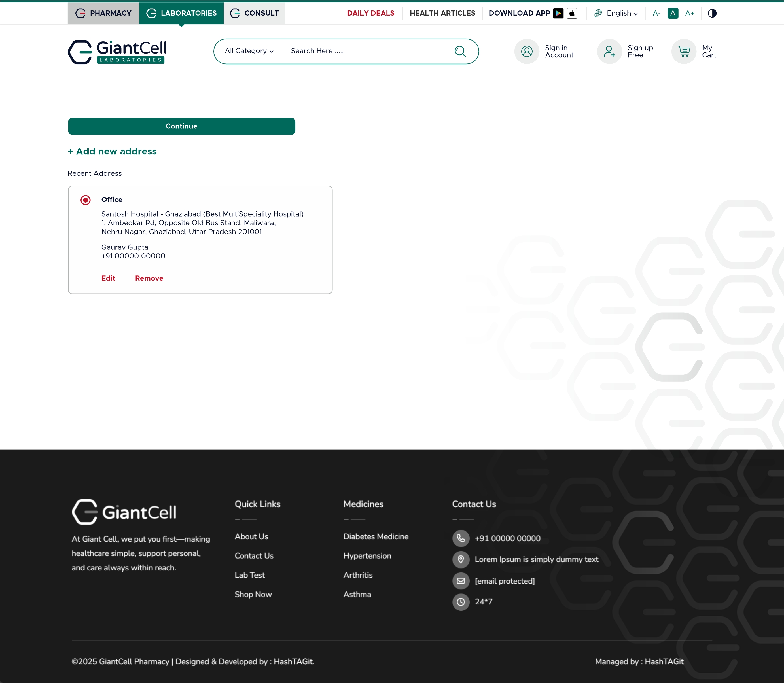Image resolution: width=784 pixels, height=683 pixels.
Task: Click the footer email envelope icon
Action: pos(461,580)
